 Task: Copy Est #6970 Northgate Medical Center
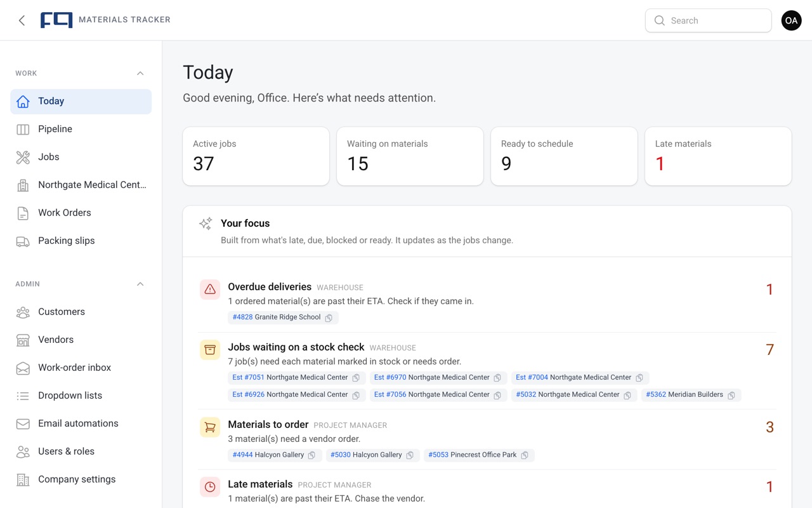click(x=497, y=378)
